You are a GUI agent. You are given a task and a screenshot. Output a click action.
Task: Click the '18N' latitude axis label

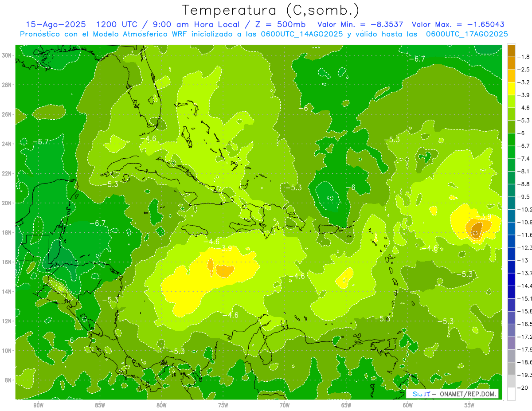coord(7,232)
